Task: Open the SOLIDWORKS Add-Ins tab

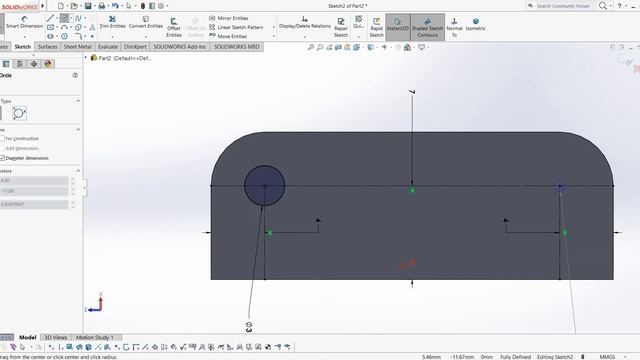Action: pyautogui.click(x=180, y=47)
